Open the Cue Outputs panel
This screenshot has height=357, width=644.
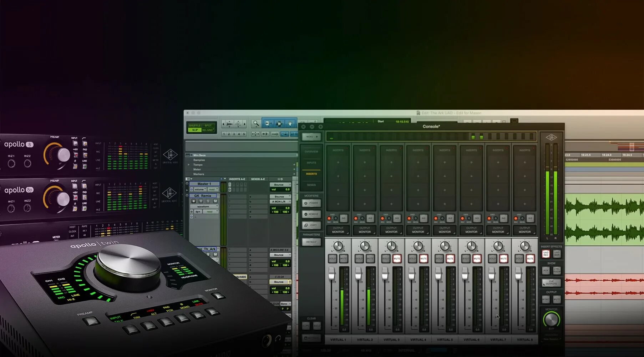coord(551,283)
